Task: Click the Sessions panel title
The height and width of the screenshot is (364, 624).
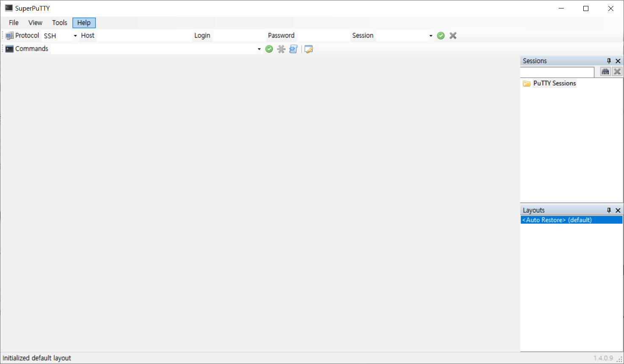Action: pyautogui.click(x=535, y=61)
